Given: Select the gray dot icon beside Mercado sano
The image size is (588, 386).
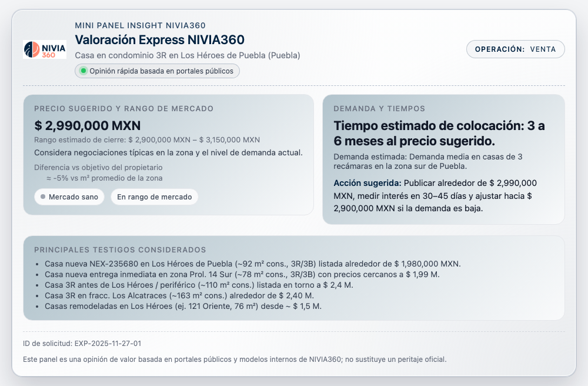Looking at the screenshot, I should tap(44, 197).
